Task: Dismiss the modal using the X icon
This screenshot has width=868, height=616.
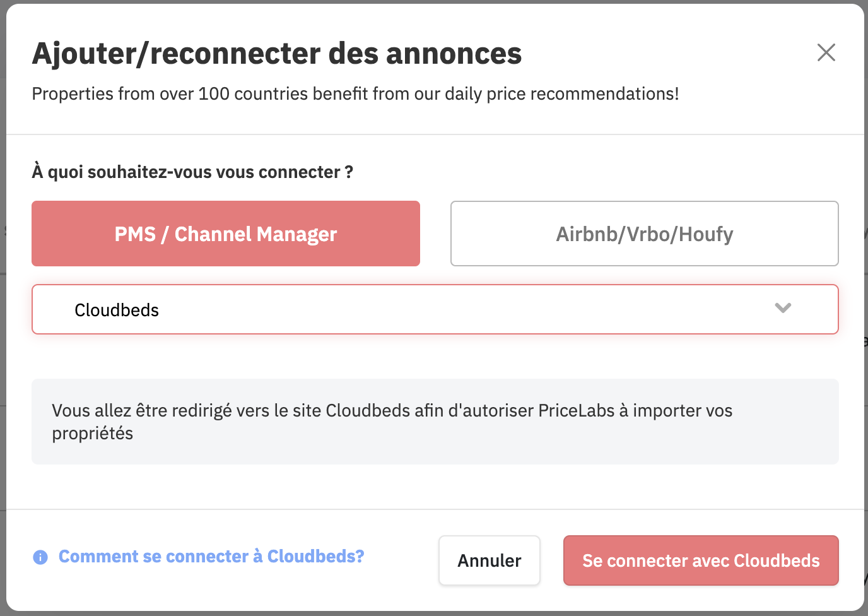Action: (826, 52)
